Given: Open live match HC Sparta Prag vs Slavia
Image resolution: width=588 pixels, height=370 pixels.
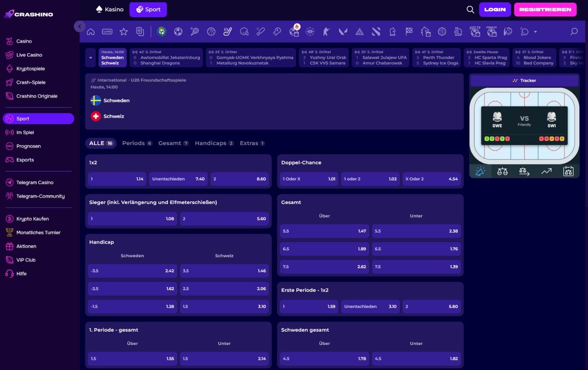Looking at the screenshot, I should click(486, 58).
